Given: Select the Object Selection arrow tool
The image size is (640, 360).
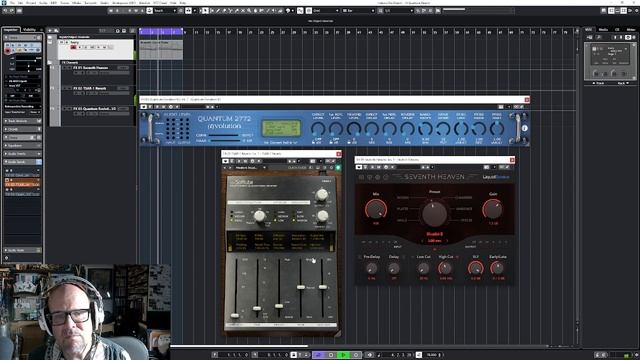Looking at the screenshot, I should 205,11.
